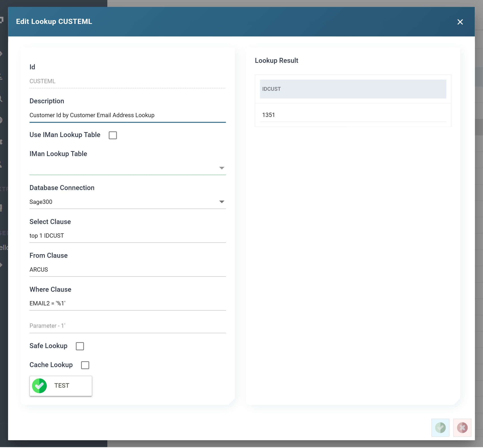Select the 1351 result row
The height and width of the screenshot is (448, 483).
353,115
